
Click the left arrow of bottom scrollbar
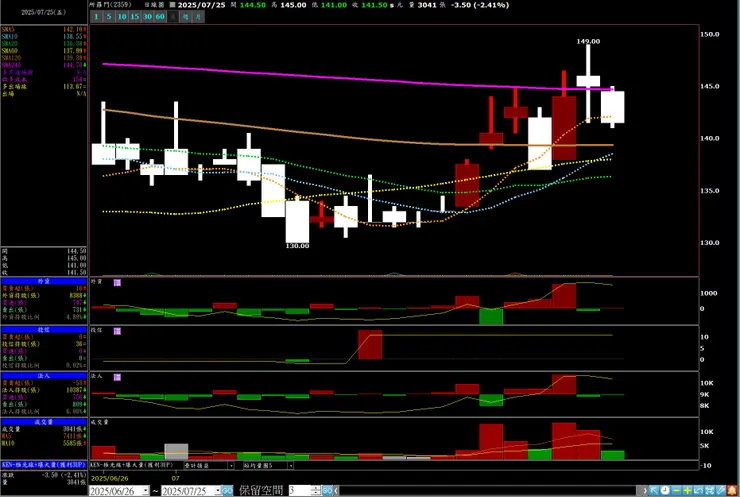click(336, 491)
